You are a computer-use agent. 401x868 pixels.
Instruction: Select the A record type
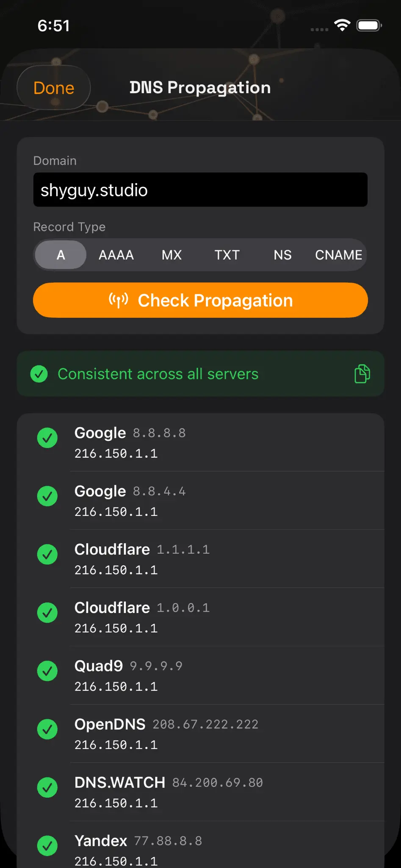(x=61, y=255)
